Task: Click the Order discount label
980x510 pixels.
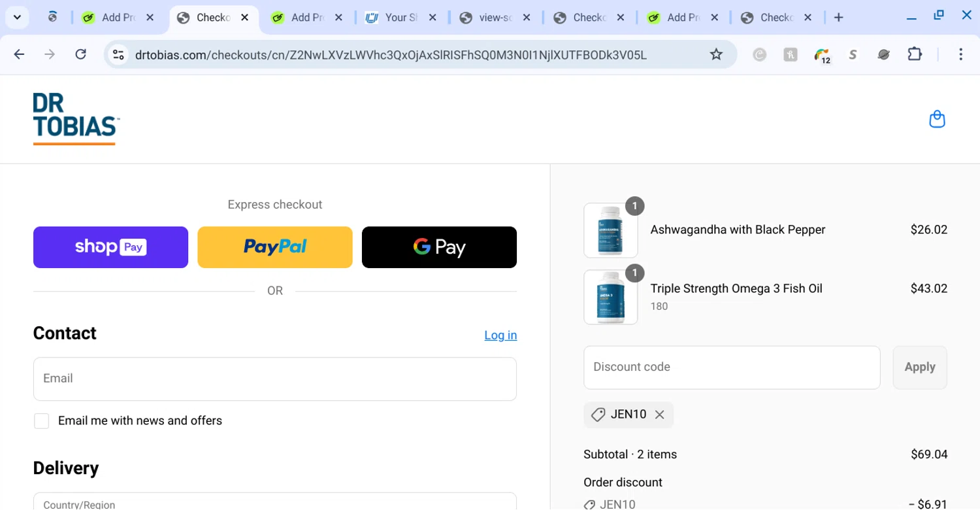Action: pos(623,483)
